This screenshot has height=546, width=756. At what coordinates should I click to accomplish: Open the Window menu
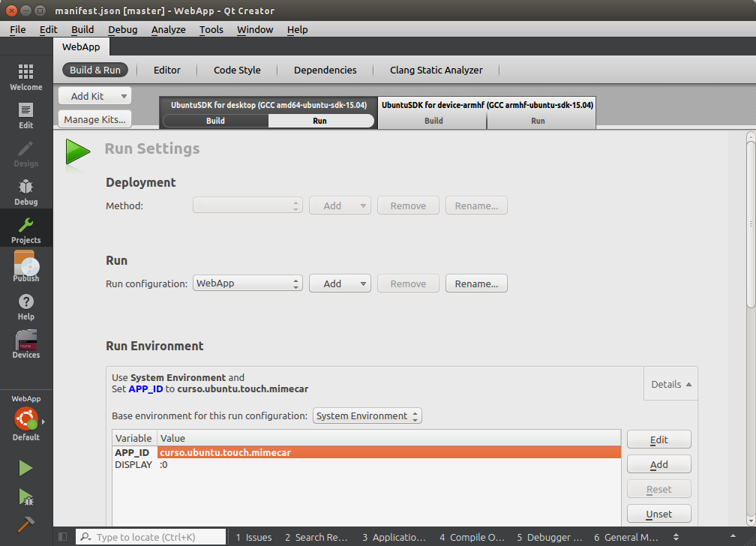click(255, 29)
